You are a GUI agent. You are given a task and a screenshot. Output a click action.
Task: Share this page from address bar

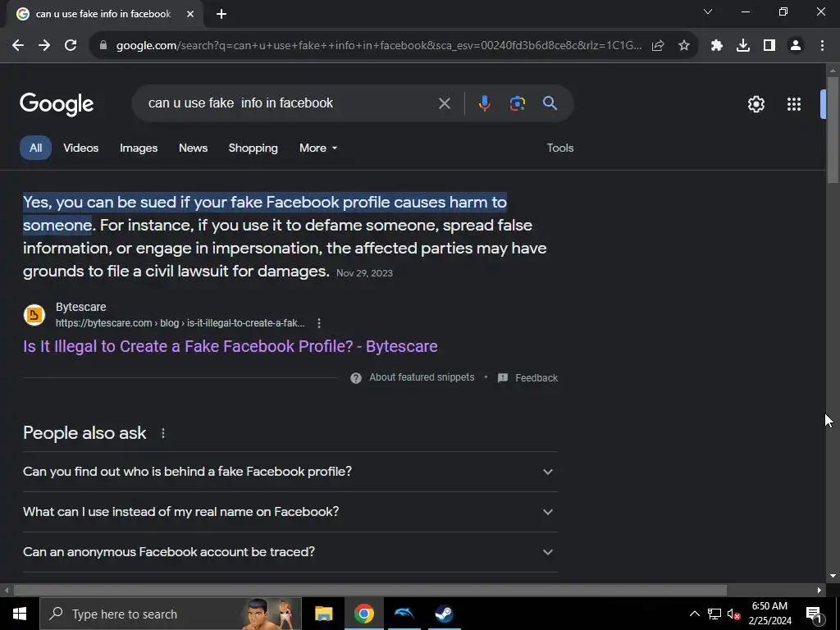point(658,46)
